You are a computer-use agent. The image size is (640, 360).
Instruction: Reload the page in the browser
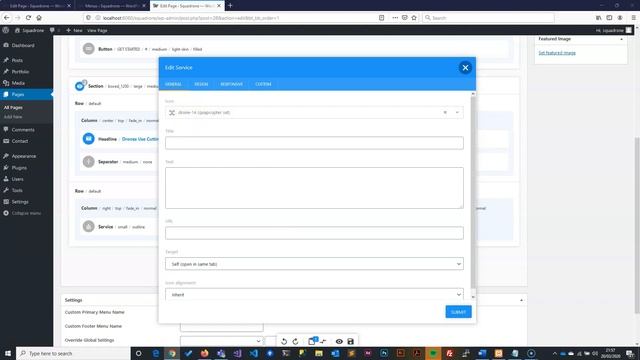pyautogui.click(x=28, y=18)
